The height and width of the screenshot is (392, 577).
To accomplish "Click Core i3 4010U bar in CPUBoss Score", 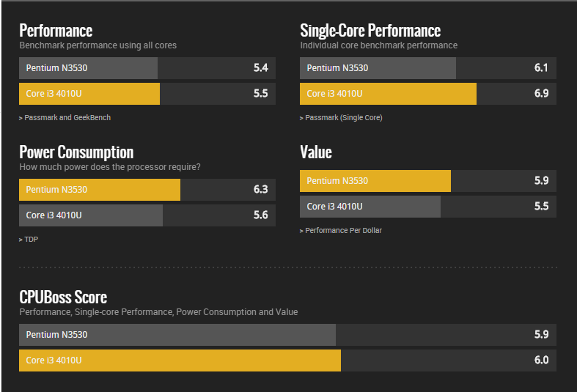I will click(x=287, y=360).
